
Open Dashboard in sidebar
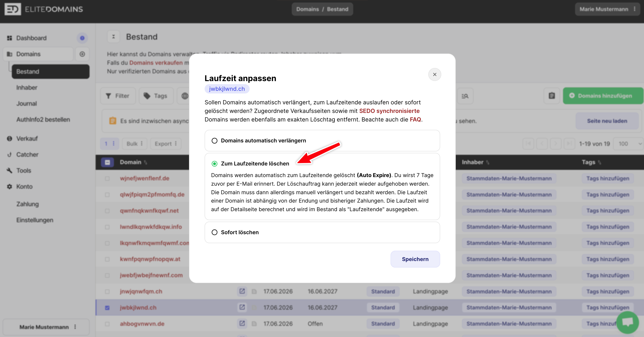pos(31,38)
